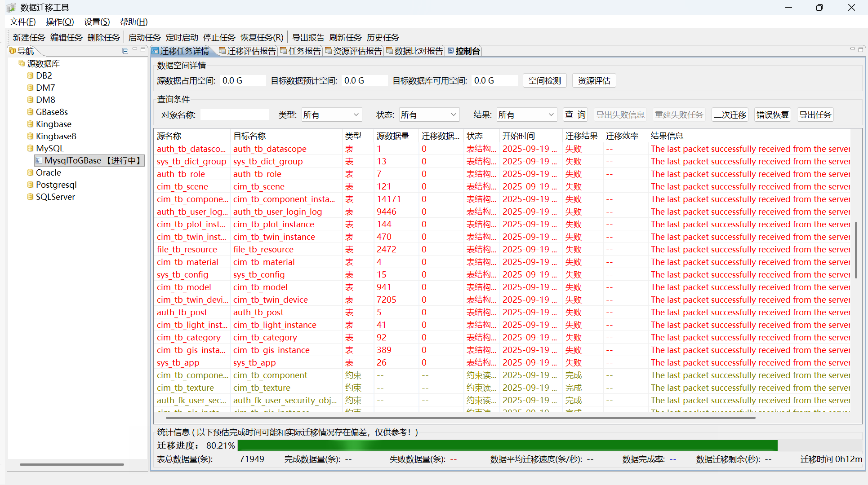Click the Postgresql database icon
868x485 pixels.
coord(30,185)
